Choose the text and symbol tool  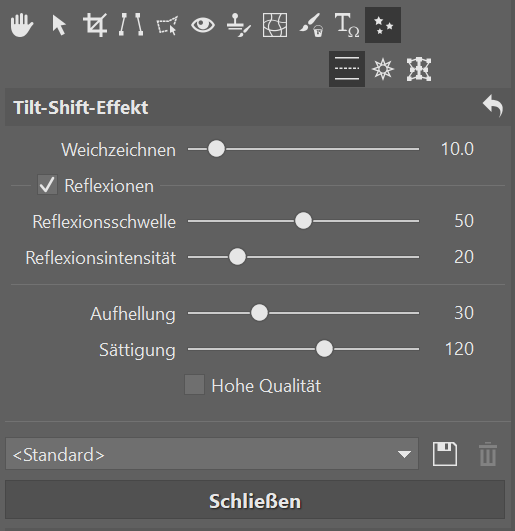pos(347,25)
